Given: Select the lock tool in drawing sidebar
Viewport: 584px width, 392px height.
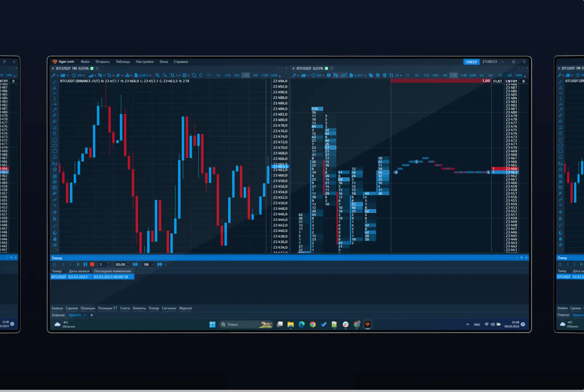Looking at the screenshot, I should [x=55, y=239].
